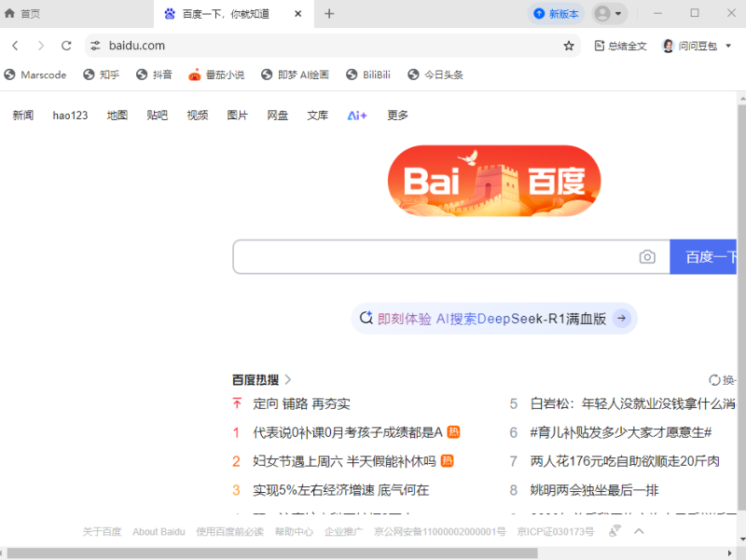Expand the 更多 navigation menu
Screen dimensions: 746x560
pos(396,115)
